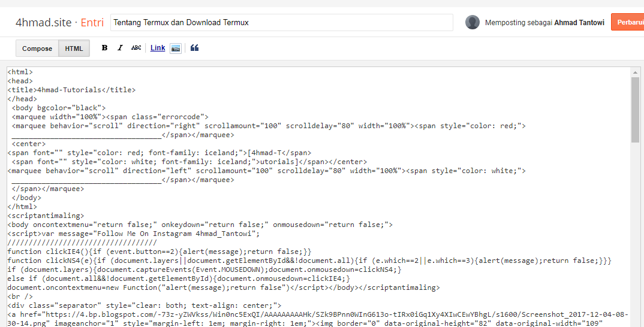Click the marquee direction="right" line
Image resolution: width=644 pixels, height=327 pixels.
[x=269, y=126]
